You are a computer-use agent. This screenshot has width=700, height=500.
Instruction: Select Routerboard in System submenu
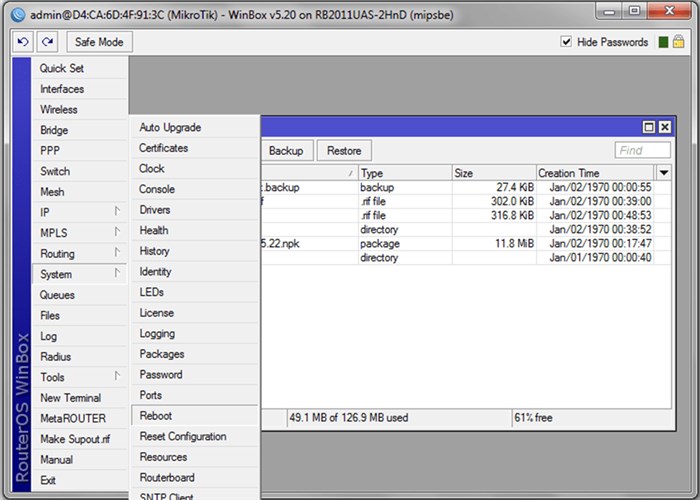coord(195,477)
